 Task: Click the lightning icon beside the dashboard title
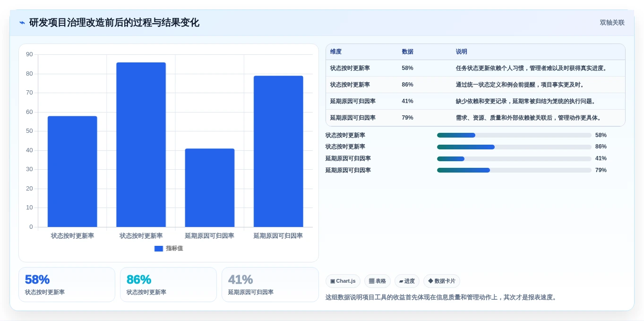coord(22,23)
